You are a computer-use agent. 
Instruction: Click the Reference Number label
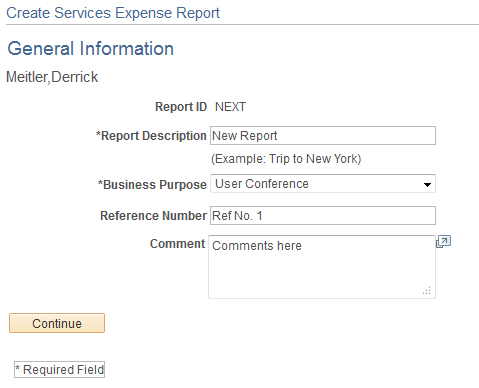tap(153, 216)
